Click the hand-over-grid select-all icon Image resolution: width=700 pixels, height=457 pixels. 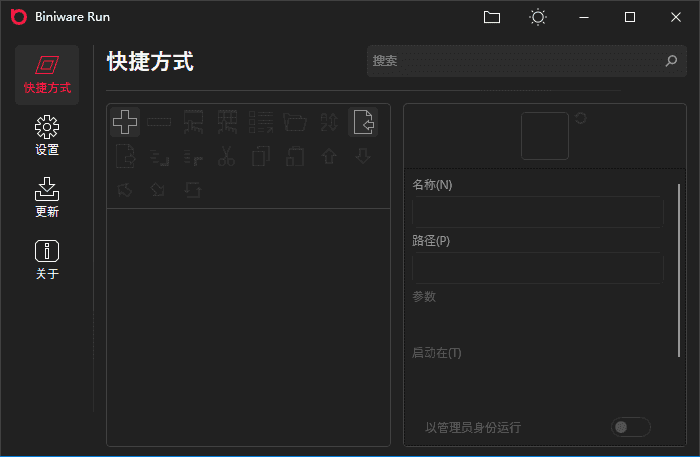[x=227, y=122]
